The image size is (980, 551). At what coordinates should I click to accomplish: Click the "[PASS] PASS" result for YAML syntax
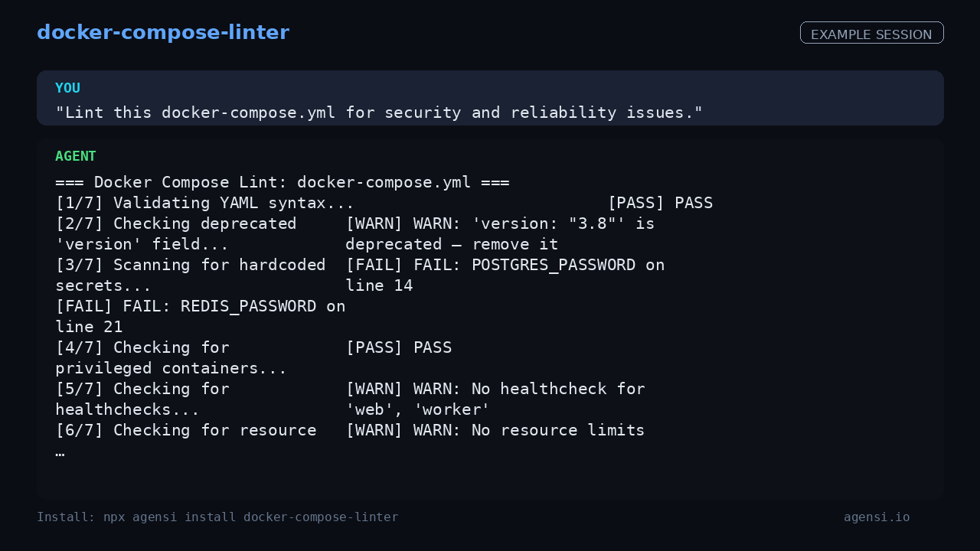tap(660, 203)
